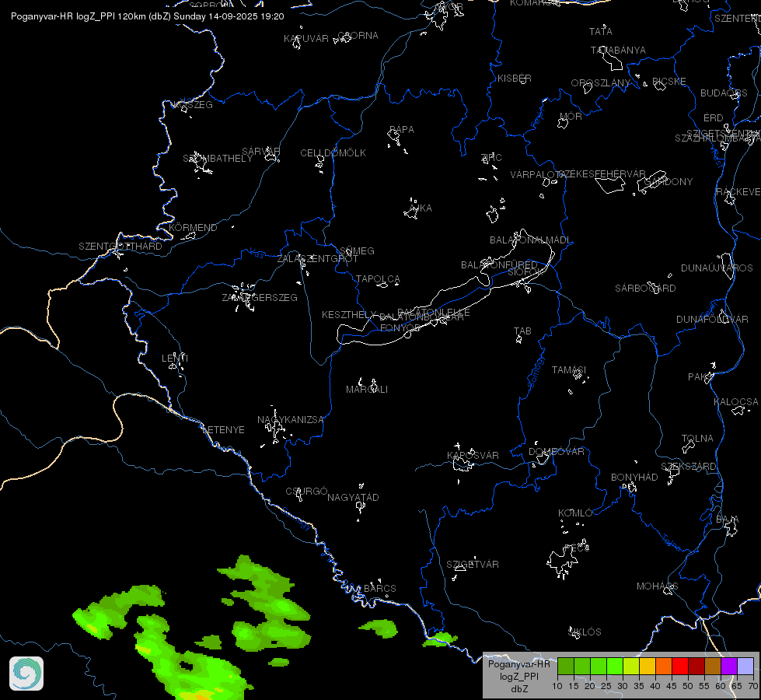
Task: Click the PÁPA city label
Action: (402, 130)
